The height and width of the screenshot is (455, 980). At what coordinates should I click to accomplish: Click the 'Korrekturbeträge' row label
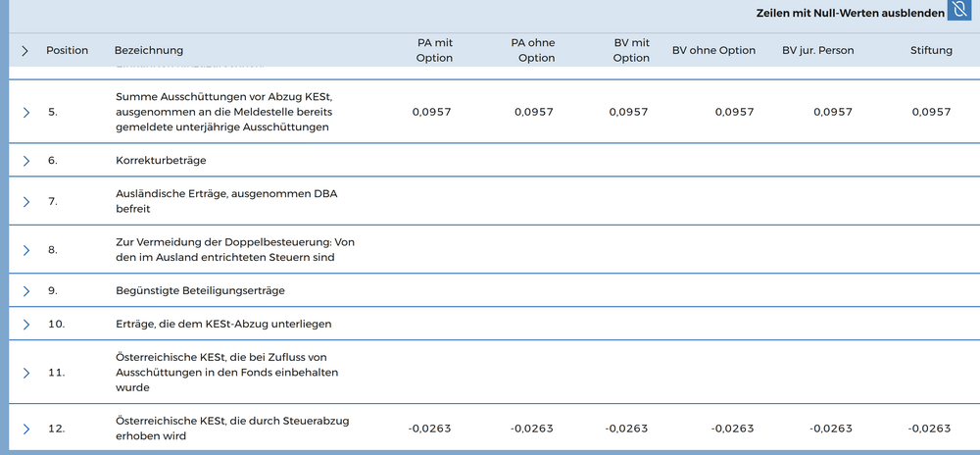161,160
